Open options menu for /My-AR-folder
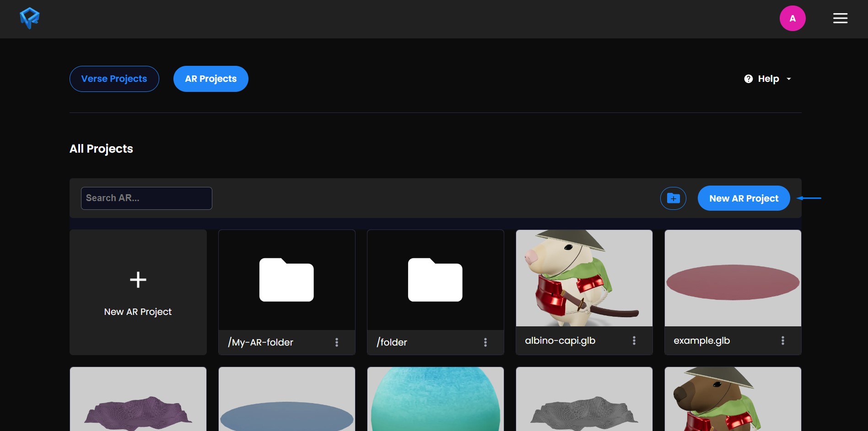The height and width of the screenshot is (431, 868). [x=337, y=342]
